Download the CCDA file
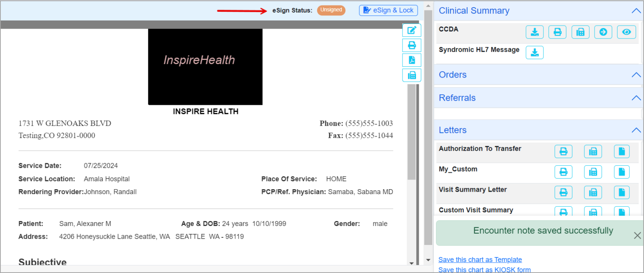 coord(535,32)
